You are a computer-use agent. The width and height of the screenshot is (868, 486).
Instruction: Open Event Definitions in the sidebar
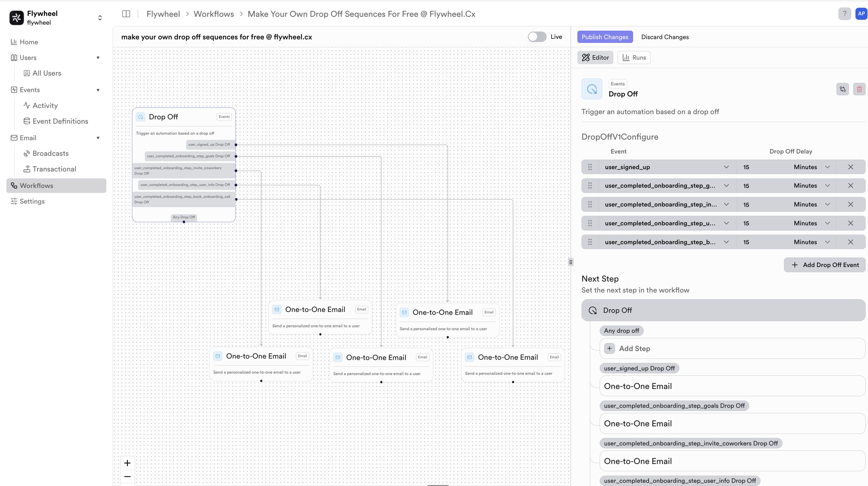[x=60, y=121]
